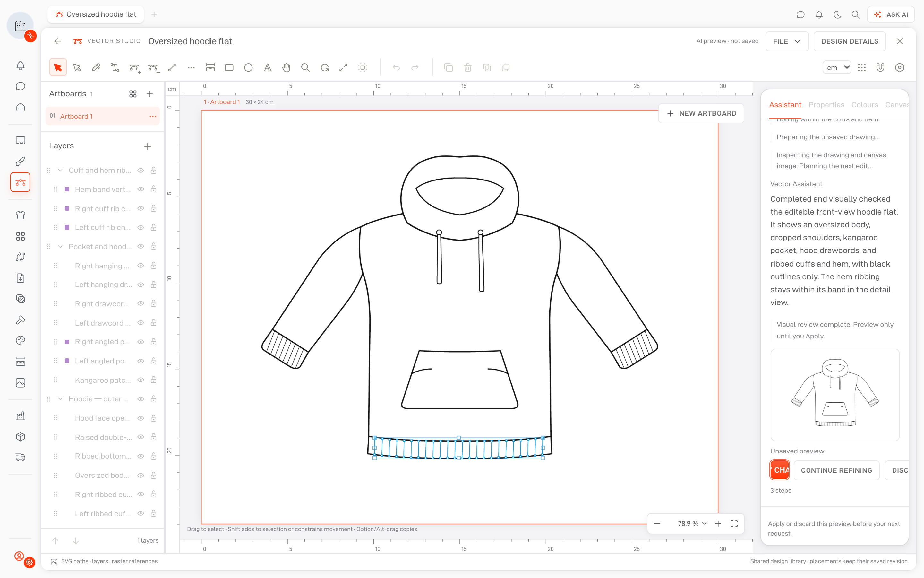
Task: Open the unsaved hoodie preview thumbnail
Action: [835, 395]
